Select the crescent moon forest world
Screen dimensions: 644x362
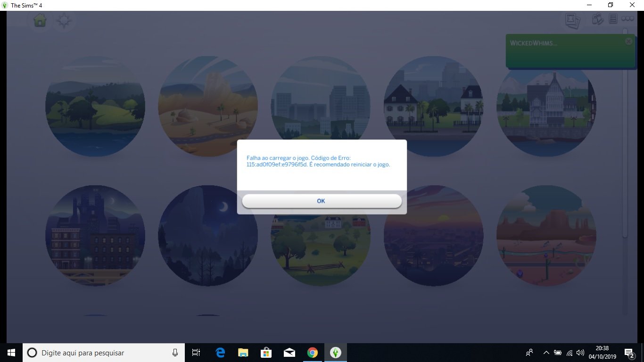click(208, 235)
